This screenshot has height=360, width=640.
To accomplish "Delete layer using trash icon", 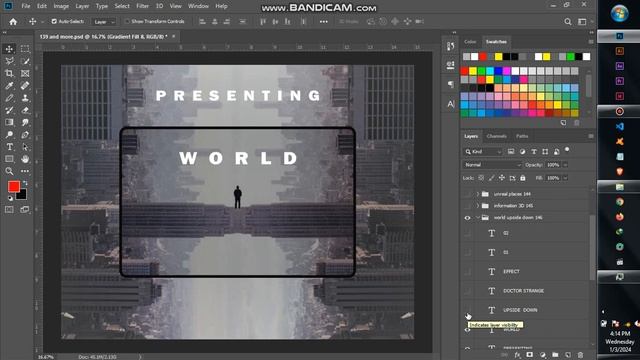I will pyautogui.click(x=580, y=355).
